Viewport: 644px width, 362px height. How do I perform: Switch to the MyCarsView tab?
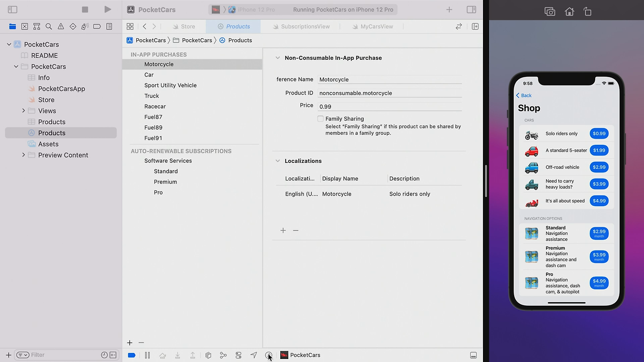[x=373, y=27]
